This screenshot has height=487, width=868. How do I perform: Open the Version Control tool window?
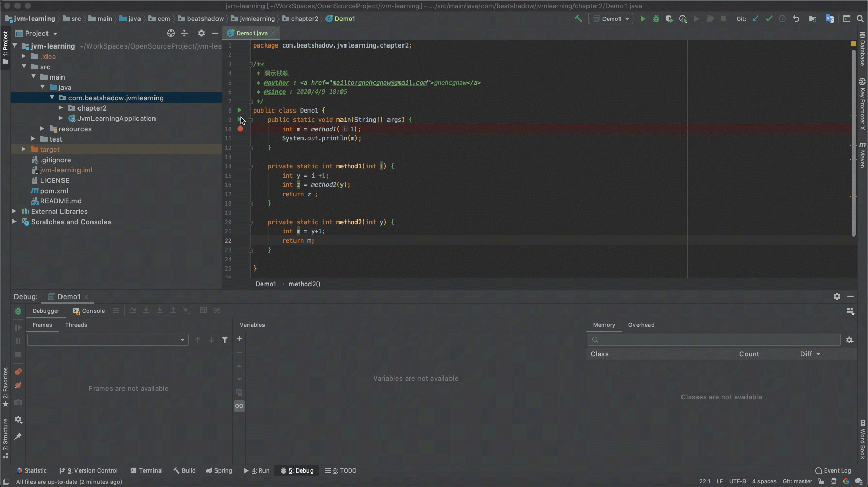click(x=88, y=470)
